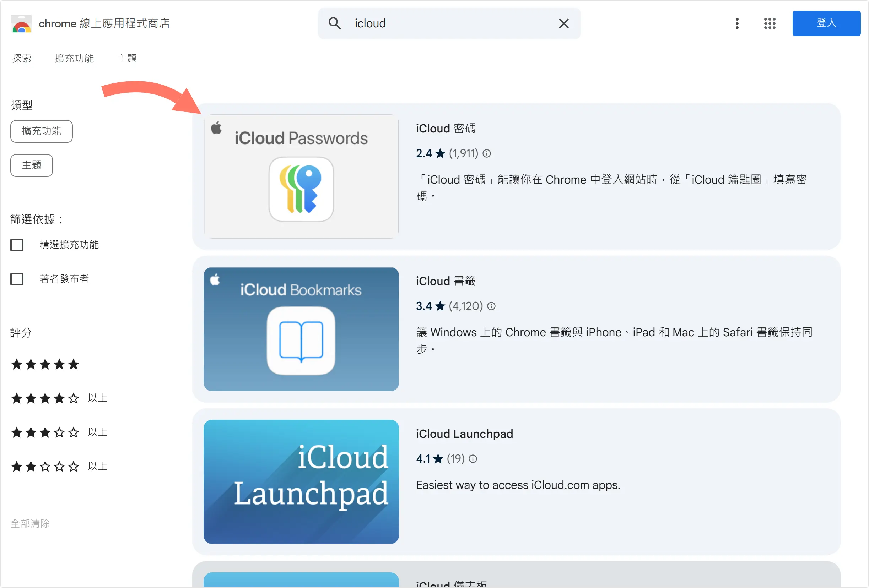Open the three-dot more options menu
Image resolution: width=869 pixels, height=588 pixels.
click(x=736, y=23)
